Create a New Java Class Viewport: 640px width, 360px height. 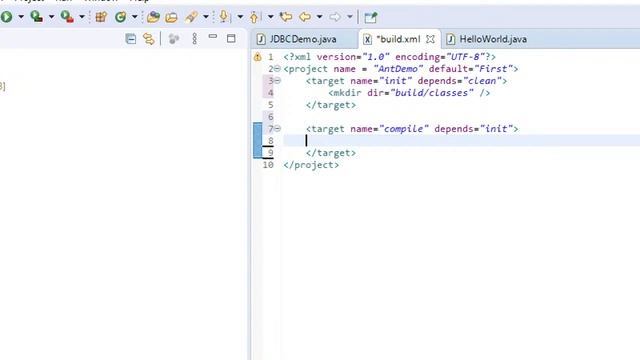120,17
